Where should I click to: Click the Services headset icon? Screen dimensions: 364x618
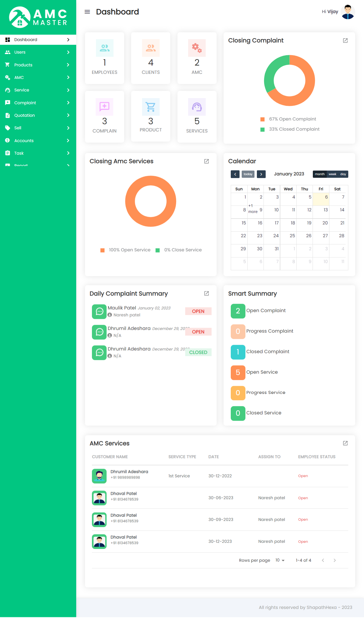[x=197, y=107]
